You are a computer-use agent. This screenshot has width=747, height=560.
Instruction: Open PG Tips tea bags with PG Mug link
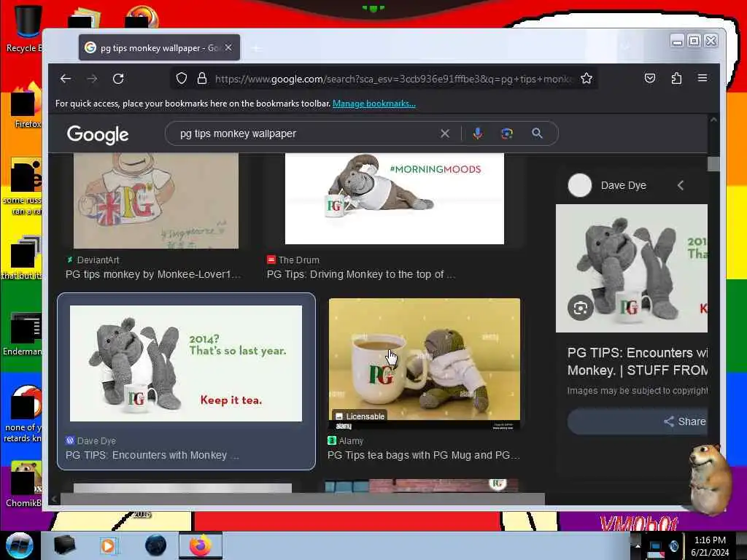(424, 455)
